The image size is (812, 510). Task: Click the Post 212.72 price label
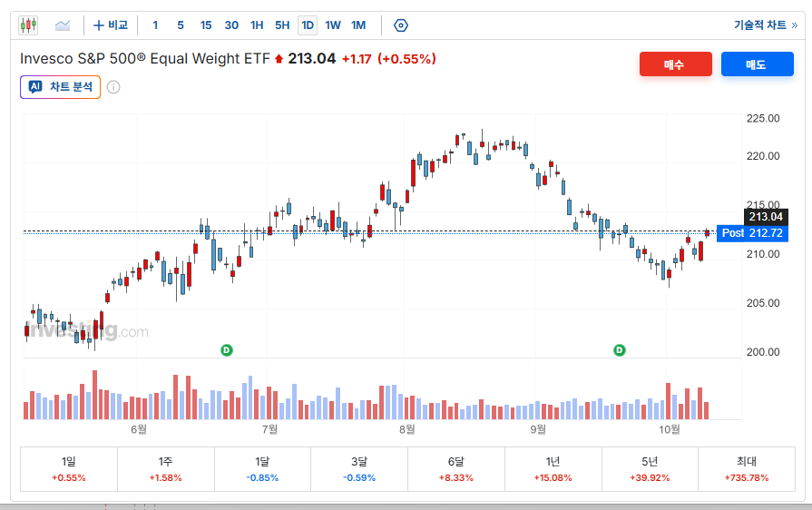coord(752,233)
